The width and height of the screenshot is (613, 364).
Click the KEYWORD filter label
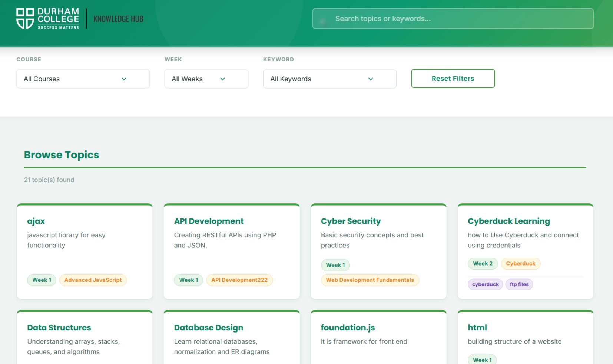point(278,59)
